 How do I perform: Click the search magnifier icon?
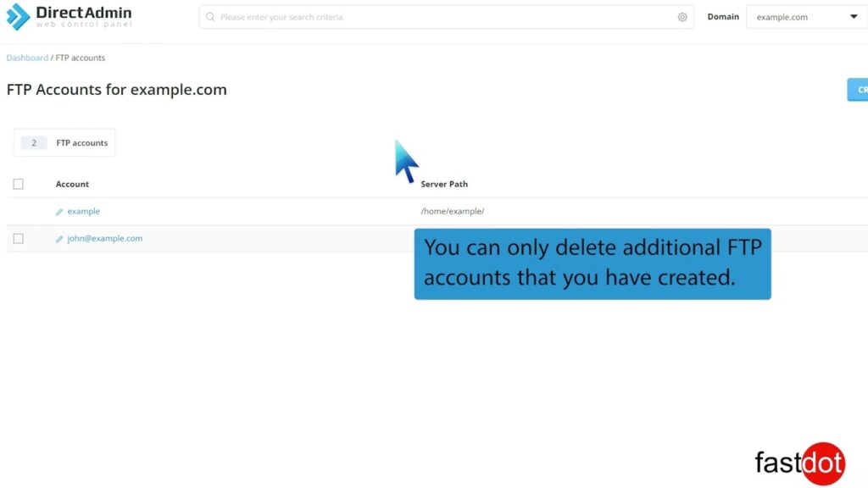[210, 17]
